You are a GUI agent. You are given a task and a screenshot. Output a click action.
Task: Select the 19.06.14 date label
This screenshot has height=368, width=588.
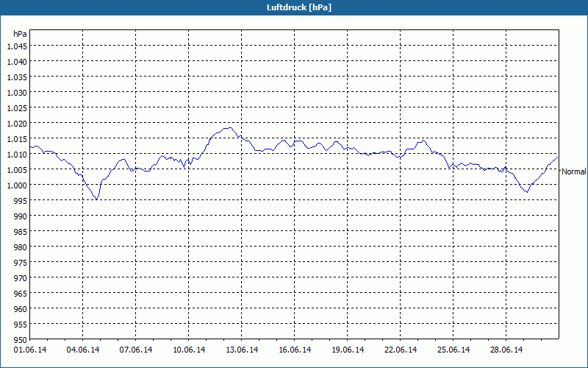click(348, 350)
